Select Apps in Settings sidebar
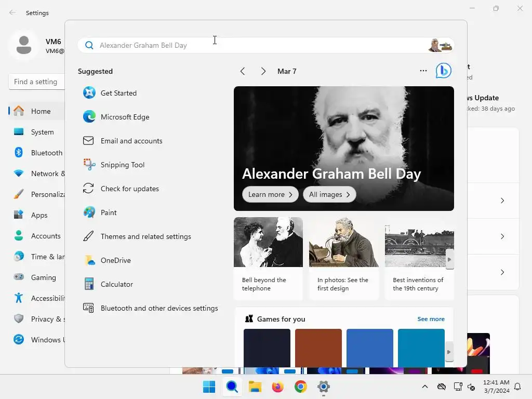 (x=37, y=215)
